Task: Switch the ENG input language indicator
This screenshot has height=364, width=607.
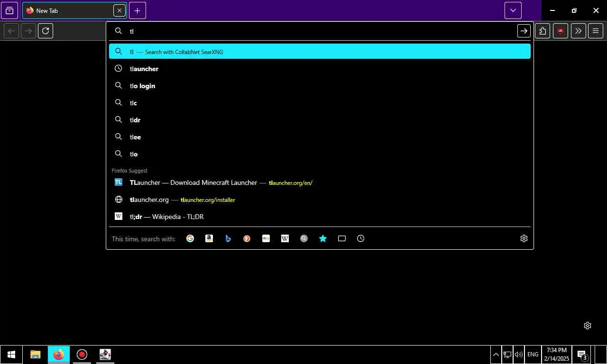Action: [x=533, y=355]
